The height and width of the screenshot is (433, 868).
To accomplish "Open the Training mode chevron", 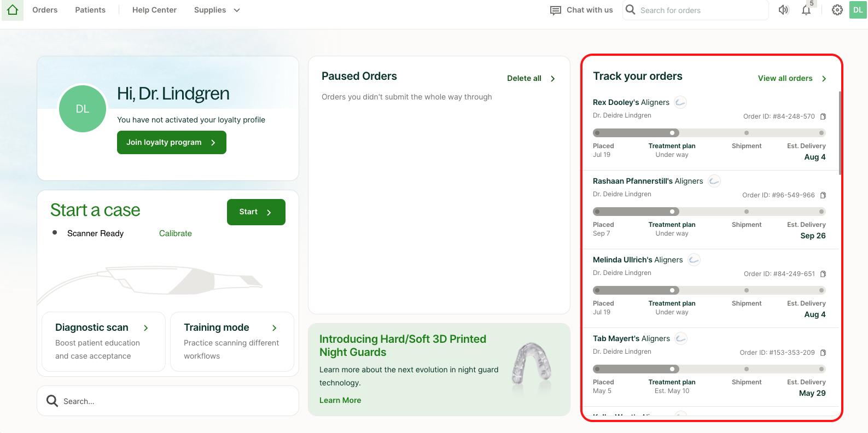I will point(275,328).
